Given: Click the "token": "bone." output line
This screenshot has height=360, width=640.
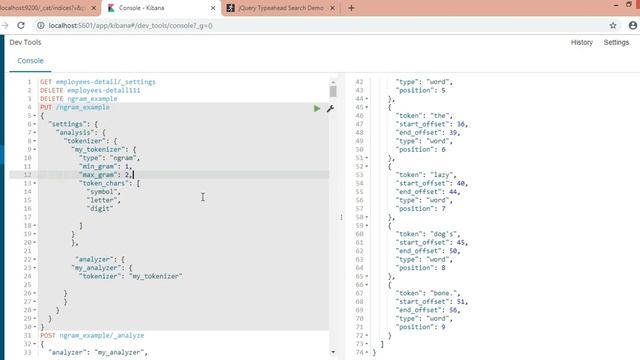Looking at the screenshot, I should tap(428, 293).
